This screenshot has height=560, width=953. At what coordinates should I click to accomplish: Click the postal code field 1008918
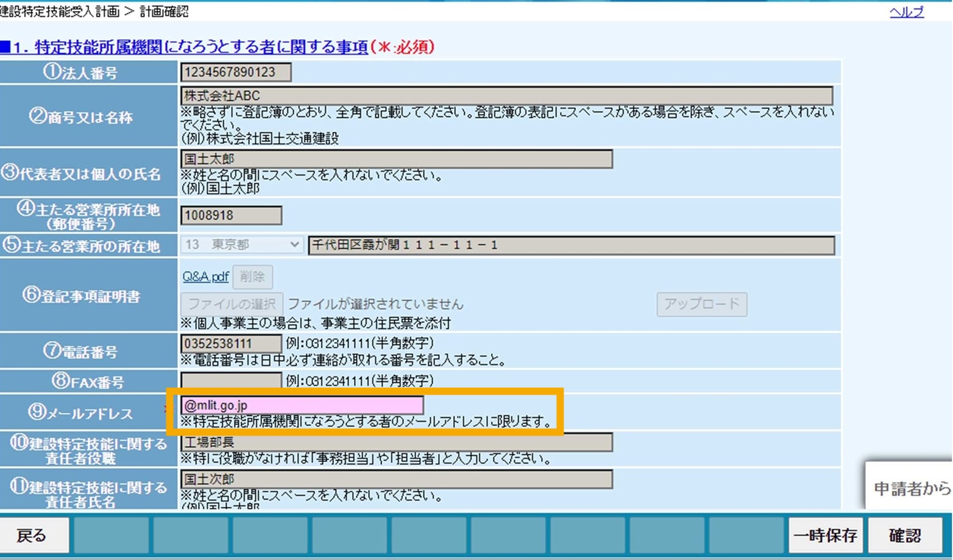click(232, 215)
